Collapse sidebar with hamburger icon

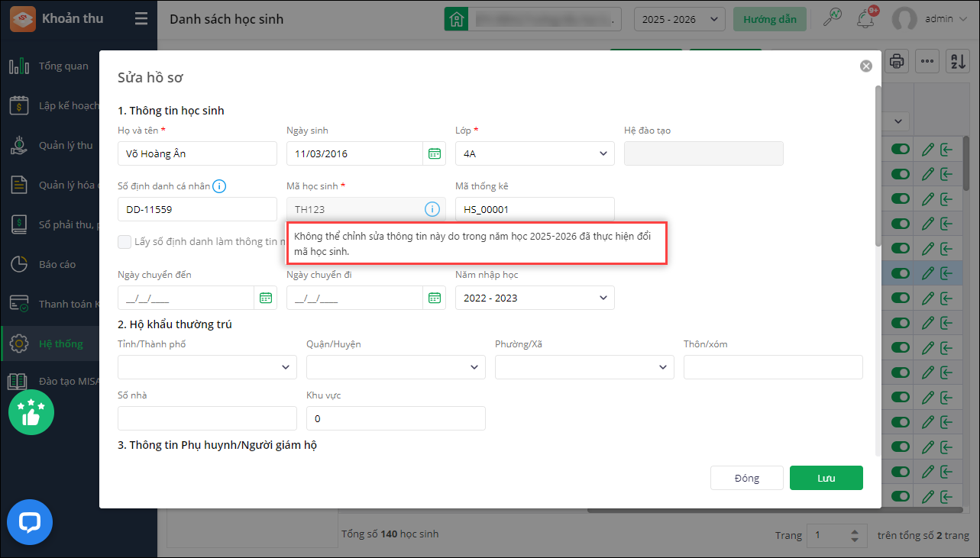141,19
